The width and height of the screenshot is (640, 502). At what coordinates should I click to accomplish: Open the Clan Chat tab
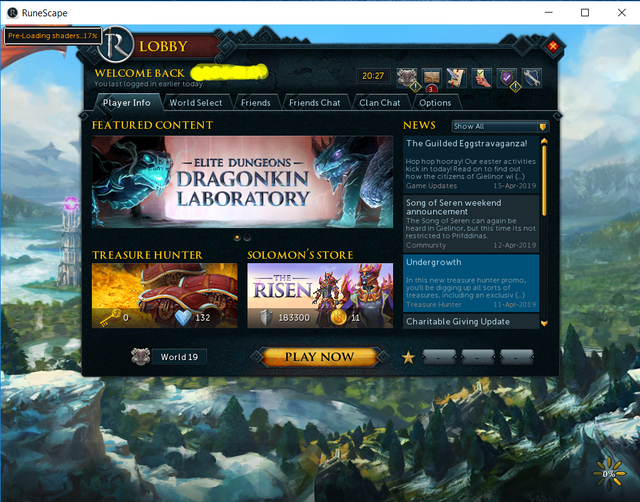pos(380,102)
